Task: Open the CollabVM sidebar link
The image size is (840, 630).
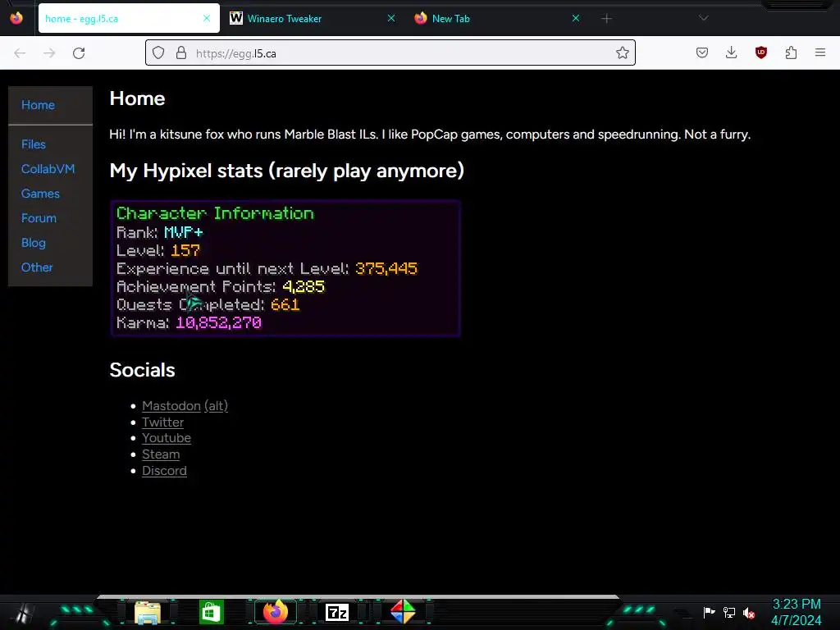Action: [48, 169]
